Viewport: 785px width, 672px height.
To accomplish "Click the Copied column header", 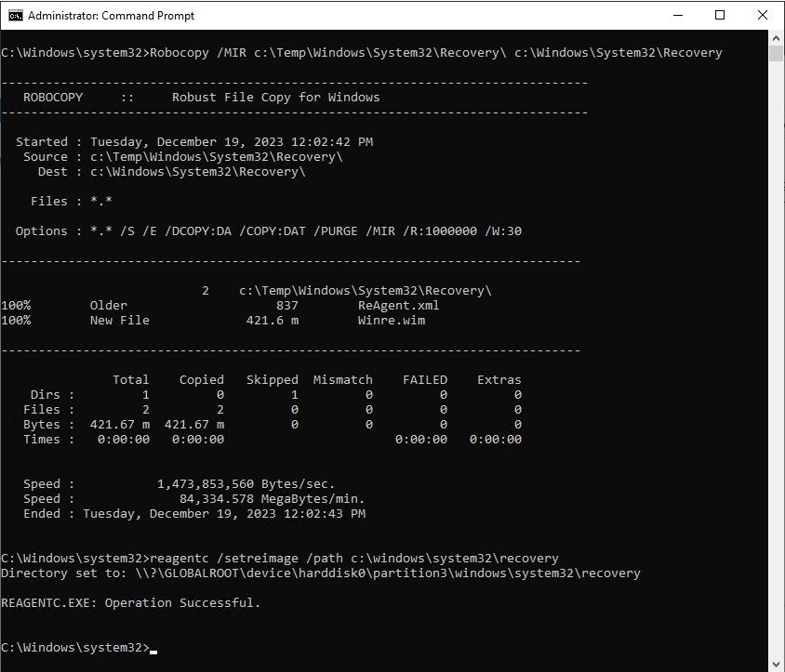I will click(201, 380).
